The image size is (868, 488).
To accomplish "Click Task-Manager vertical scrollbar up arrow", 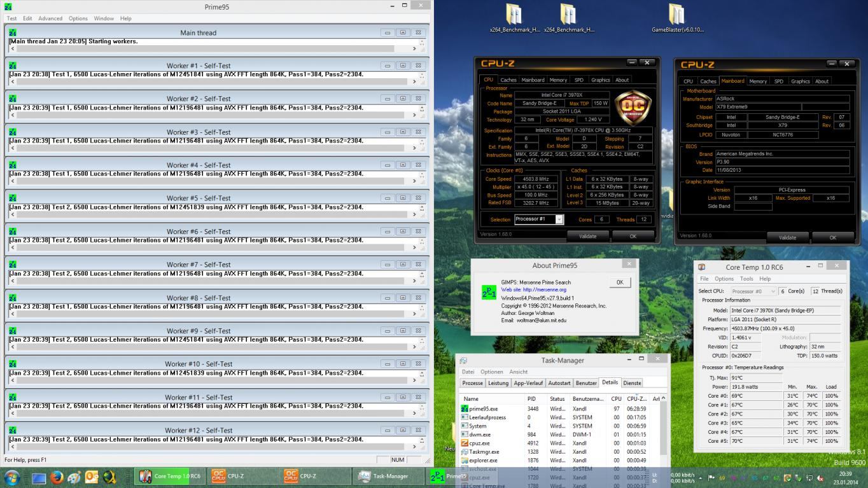I will point(663,398).
